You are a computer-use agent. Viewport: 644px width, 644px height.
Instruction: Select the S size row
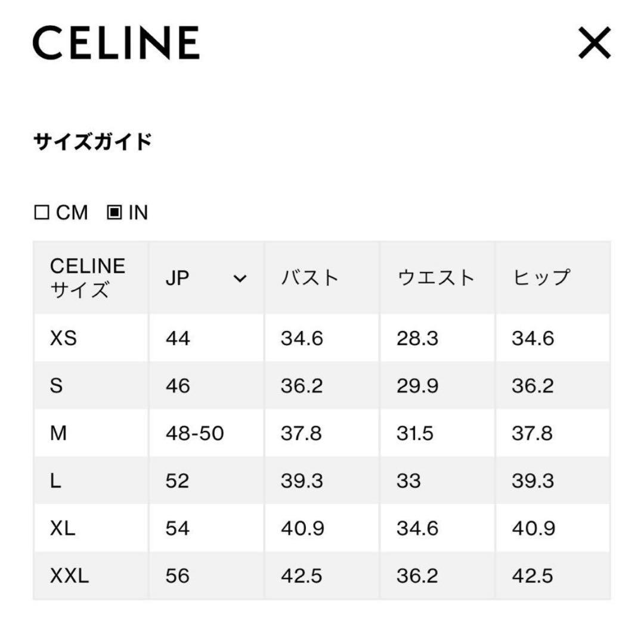pyautogui.click(x=58, y=385)
